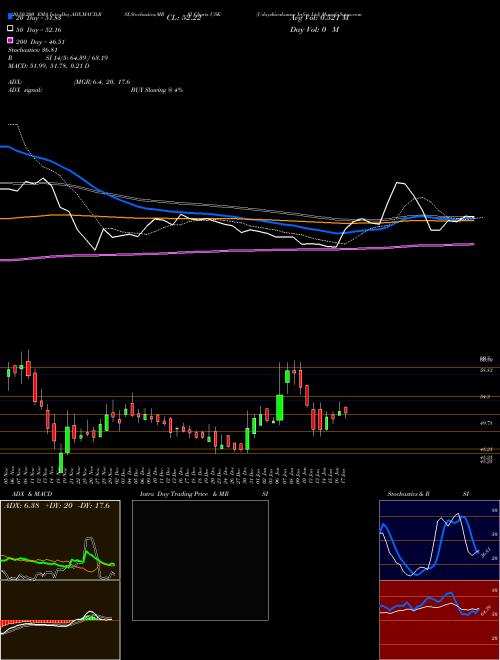Viewport: 500px width, 660px height.
Task: Click the 'MACD: 51.99, 51.78, 0.21 D' readout
Action: point(48,66)
